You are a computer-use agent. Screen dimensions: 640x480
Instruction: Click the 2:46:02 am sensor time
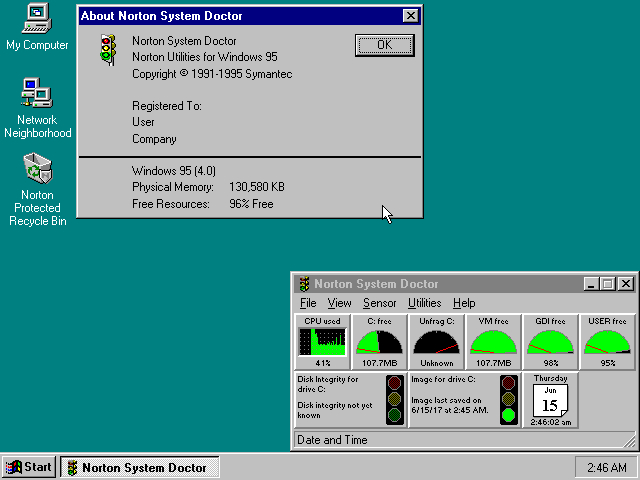pos(551,422)
